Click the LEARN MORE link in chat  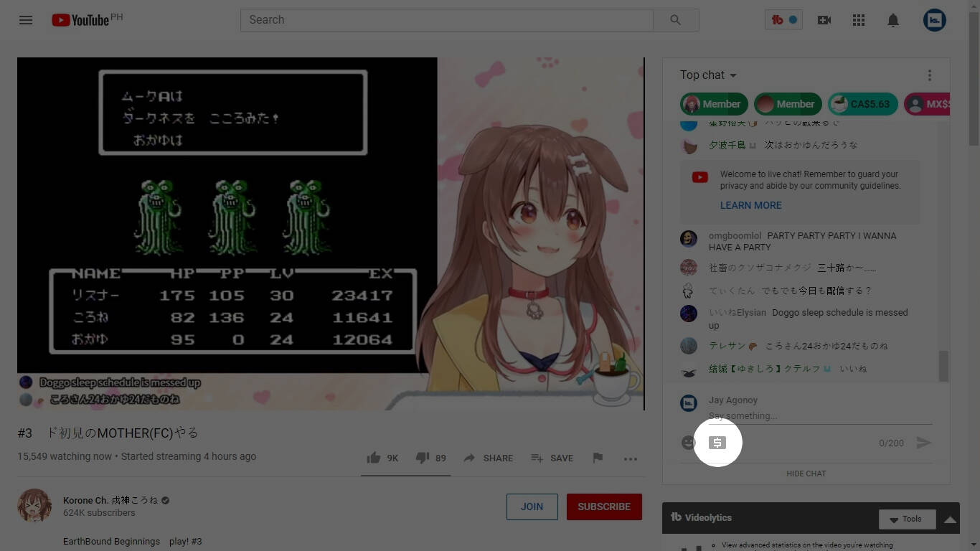(750, 205)
